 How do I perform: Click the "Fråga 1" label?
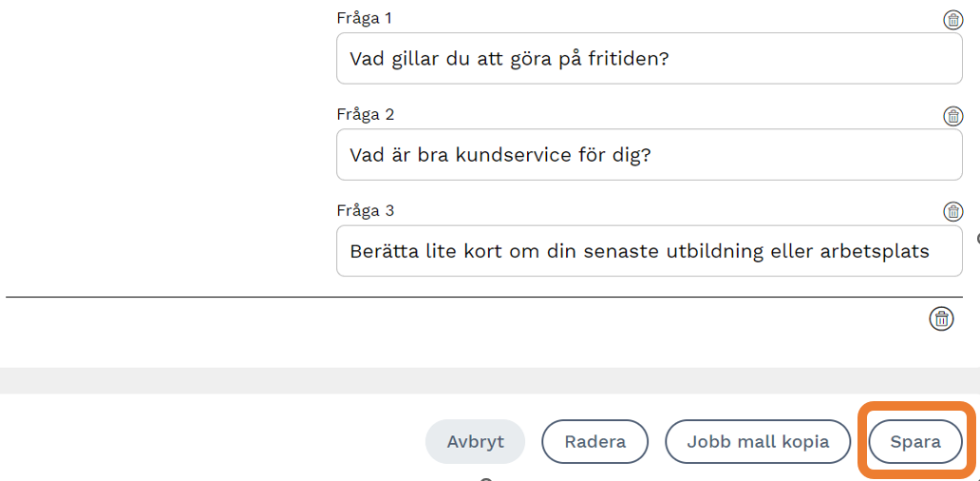[365, 18]
